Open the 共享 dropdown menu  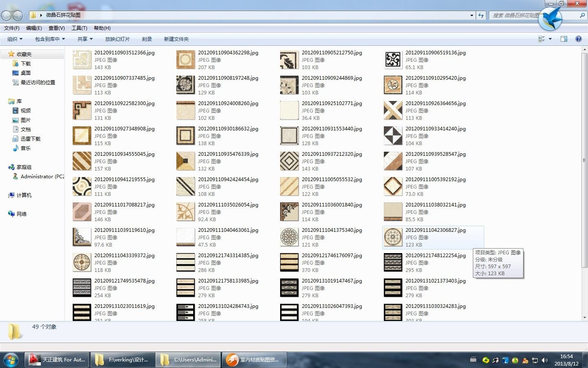coord(85,39)
